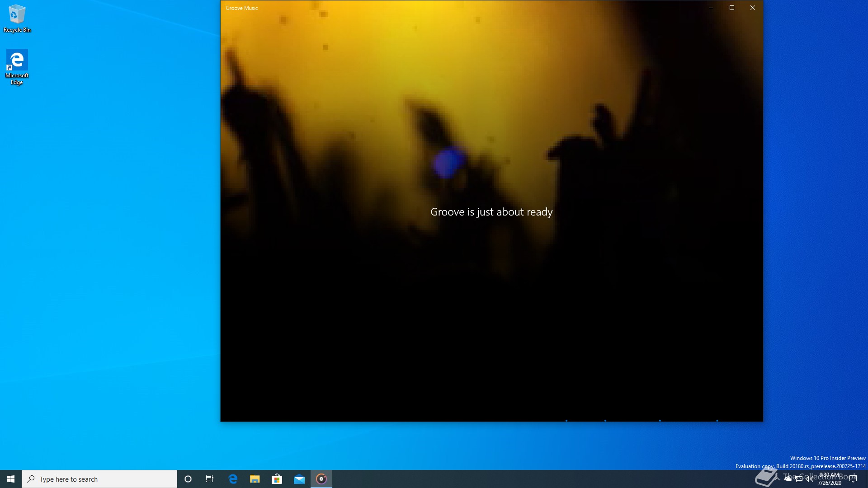
Task: Click the Groove Music title text
Action: pyautogui.click(x=242, y=8)
